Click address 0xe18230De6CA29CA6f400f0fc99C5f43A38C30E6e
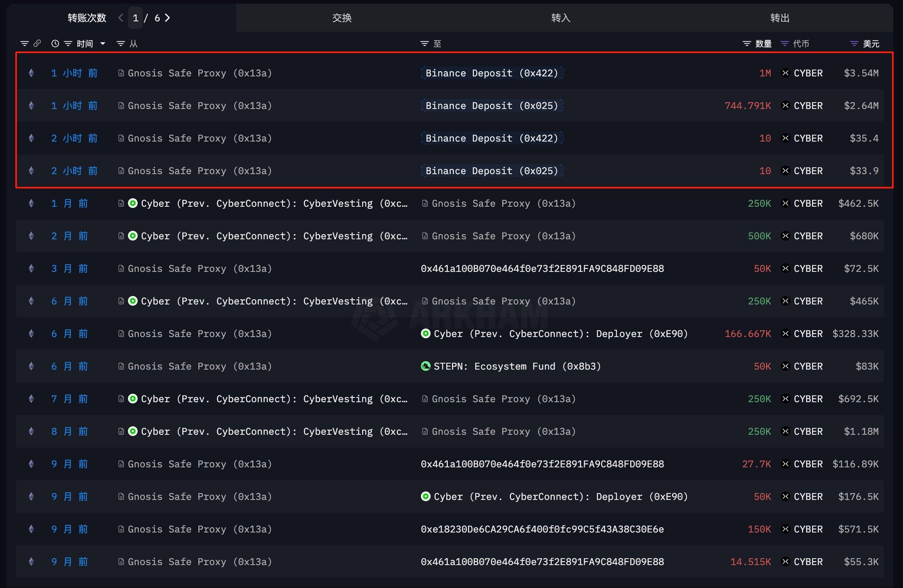903x588 pixels. pyautogui.click(x=542, y=529)
